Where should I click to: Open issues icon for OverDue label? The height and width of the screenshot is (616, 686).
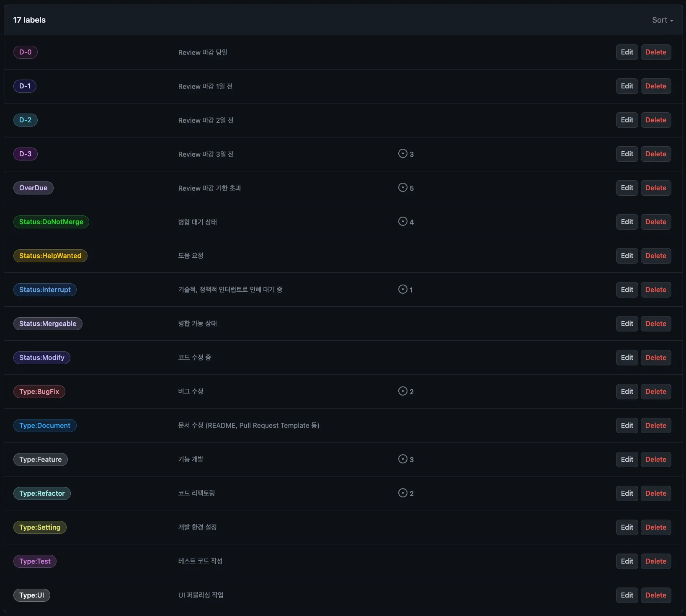402,188
